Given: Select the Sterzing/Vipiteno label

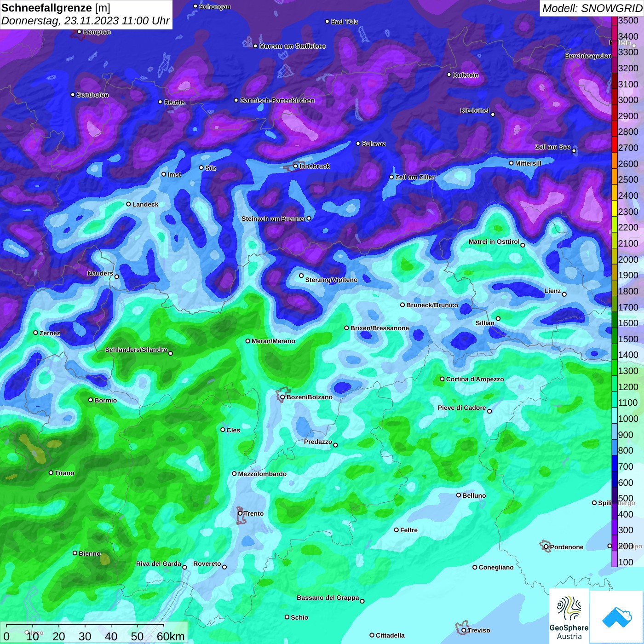Looking at the screenshot, I should [x=331, y=280].
